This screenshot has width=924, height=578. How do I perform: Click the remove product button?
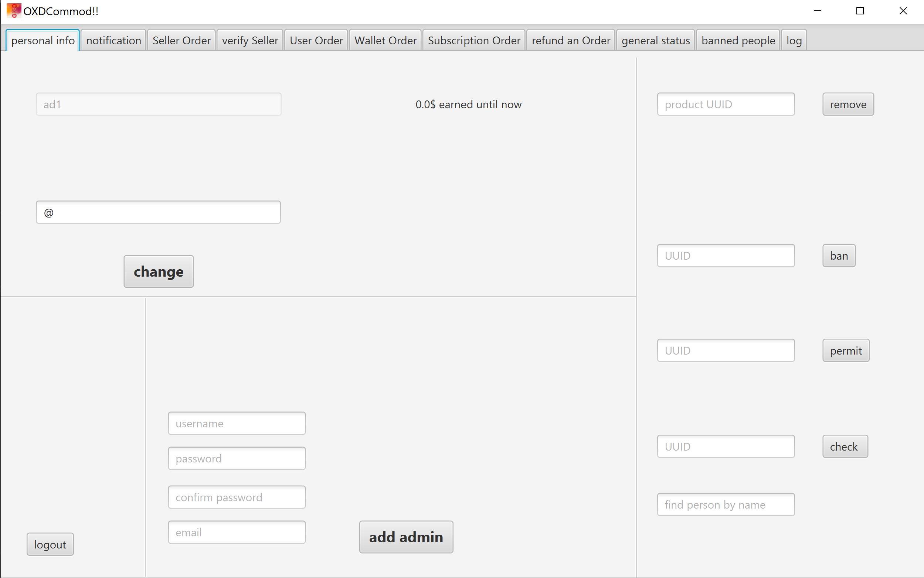click(848, 105)
